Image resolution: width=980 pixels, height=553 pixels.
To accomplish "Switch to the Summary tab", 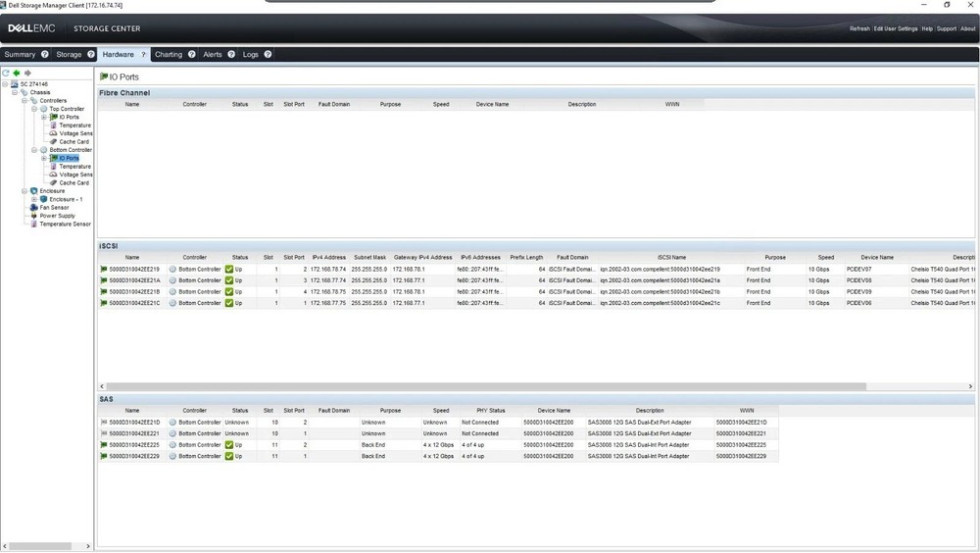I will click(20, 55).
